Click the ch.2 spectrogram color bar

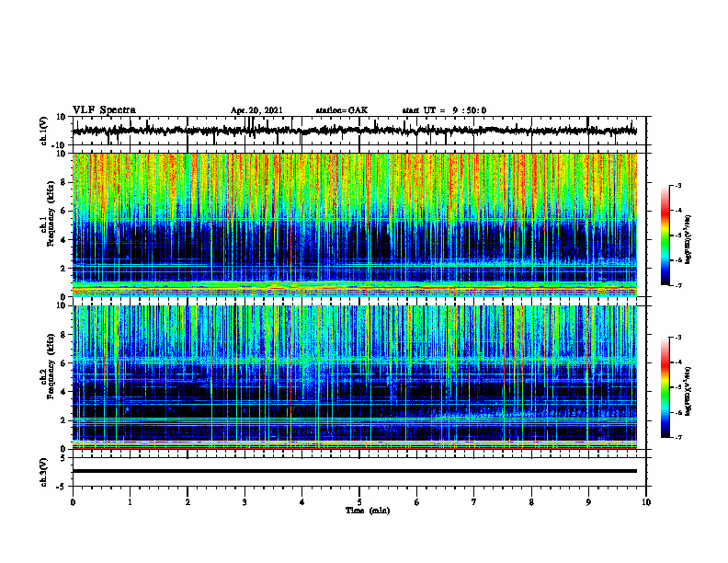[665, 387]
